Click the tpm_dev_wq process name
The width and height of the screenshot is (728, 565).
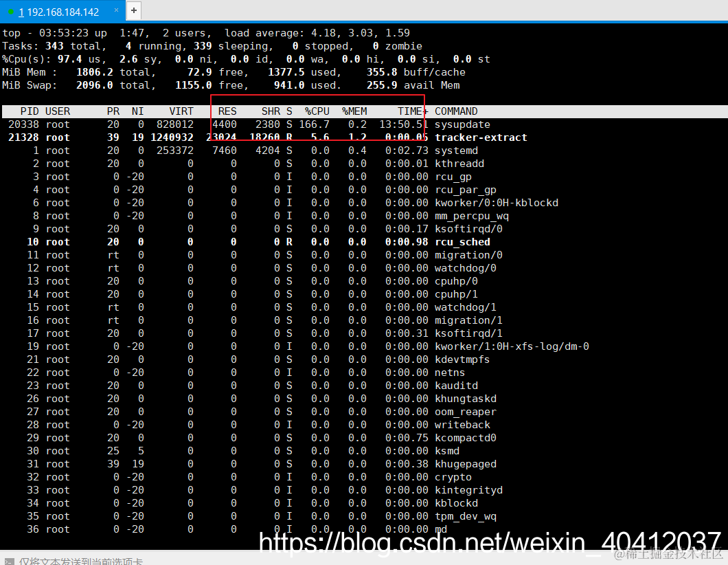[465, 516]
